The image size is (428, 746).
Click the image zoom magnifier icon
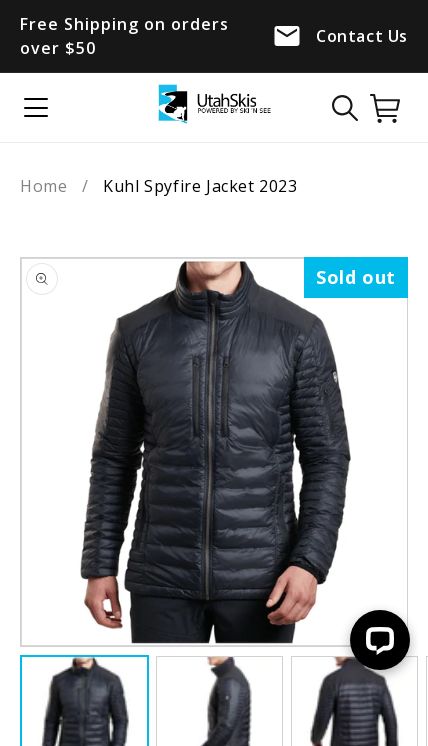tap(42, 279)
